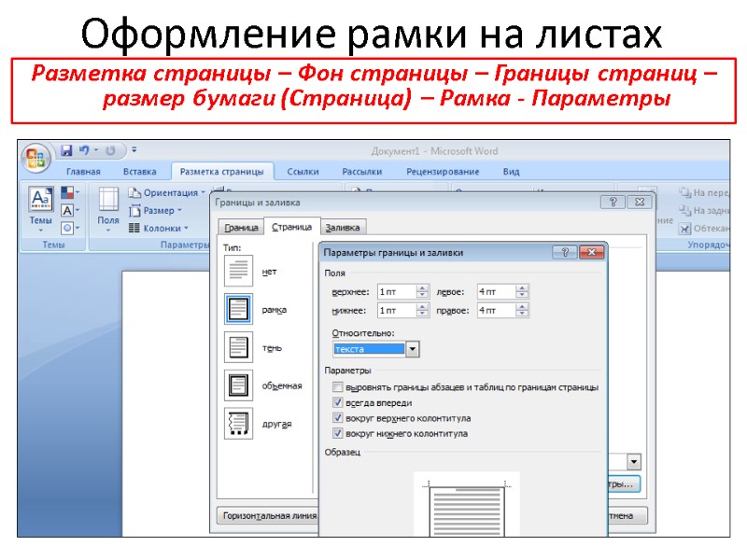Toggle вокруг верхнего колонтитула checkbox
The height and width of the screenshot is (560, 747).
pos(338,417)
